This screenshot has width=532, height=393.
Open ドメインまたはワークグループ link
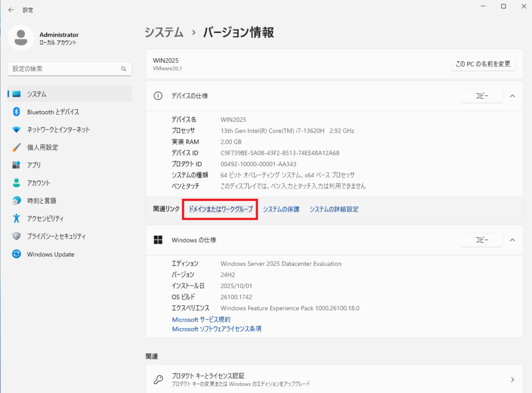click(221, 209)
